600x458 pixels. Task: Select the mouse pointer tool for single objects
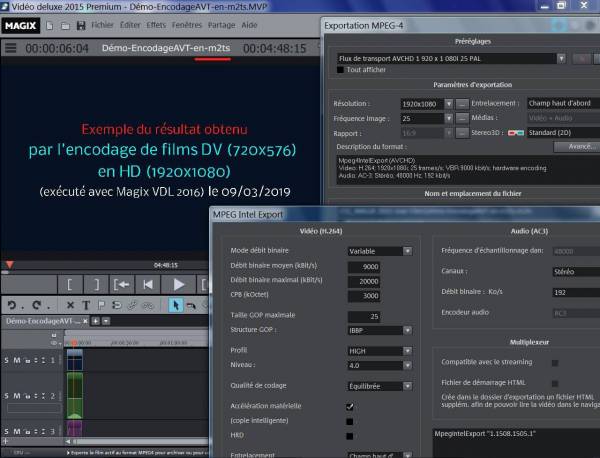tap(176, 305)
